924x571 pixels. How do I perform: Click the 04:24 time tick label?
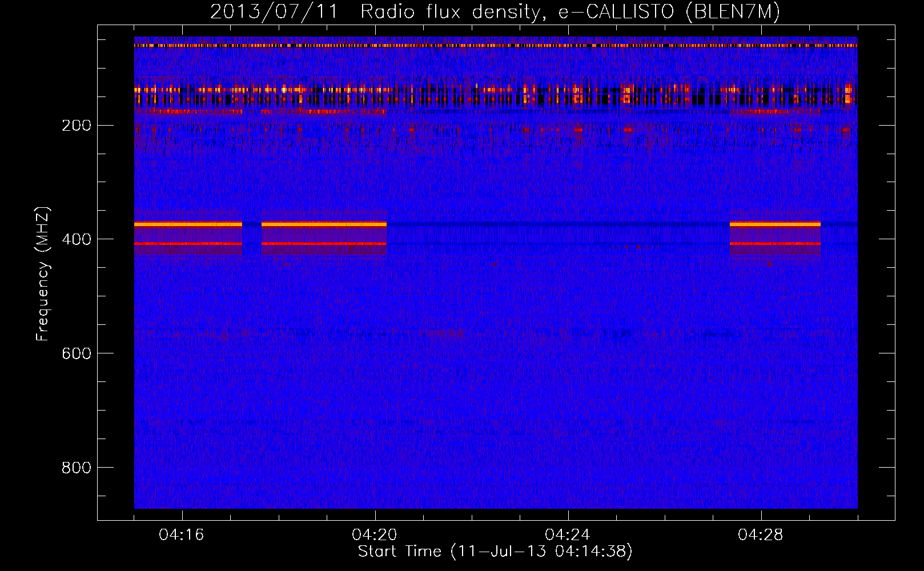[x=568, y=535]
